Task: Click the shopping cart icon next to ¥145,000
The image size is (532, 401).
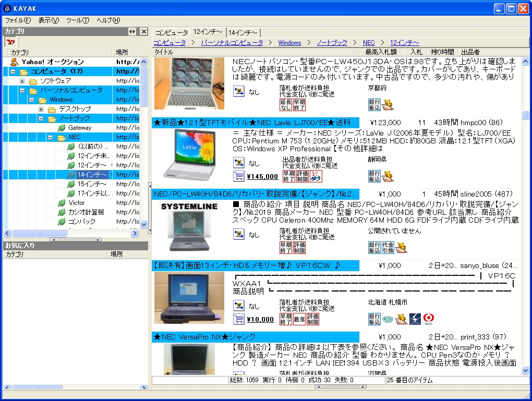Action: (x=239, y=176)
